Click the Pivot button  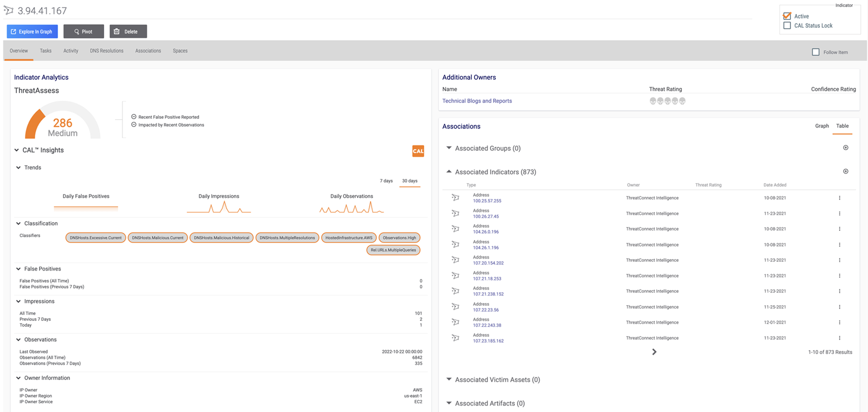click(84, 31)
